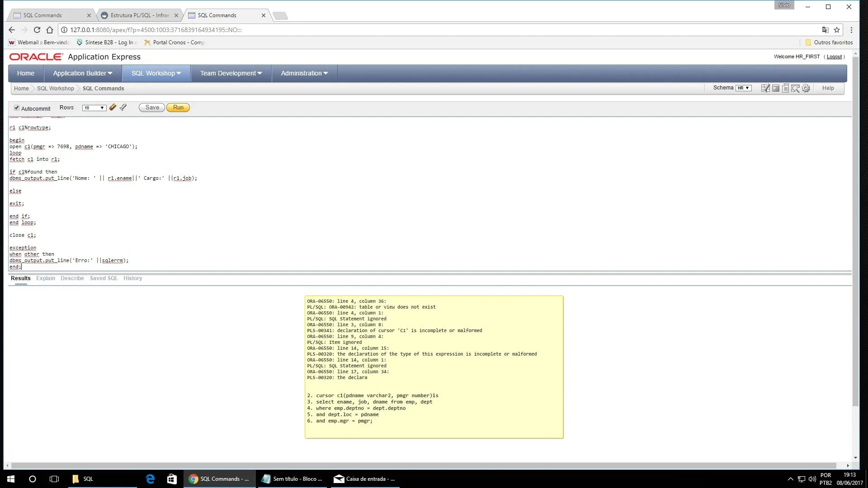Reload the page with the refresh icon

(x=37, y=30)
